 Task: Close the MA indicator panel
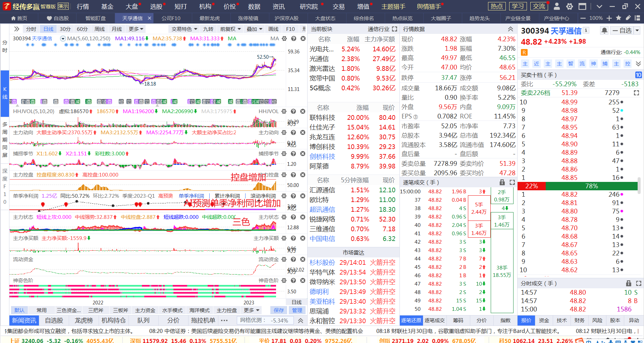(x=303, y=39)
